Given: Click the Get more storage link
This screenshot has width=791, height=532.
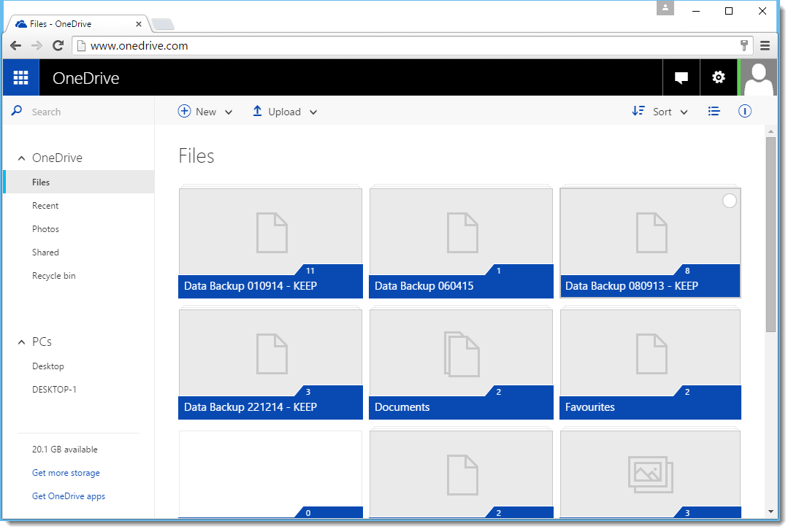Looking at the screenshot, I should [x=66, y=472].
